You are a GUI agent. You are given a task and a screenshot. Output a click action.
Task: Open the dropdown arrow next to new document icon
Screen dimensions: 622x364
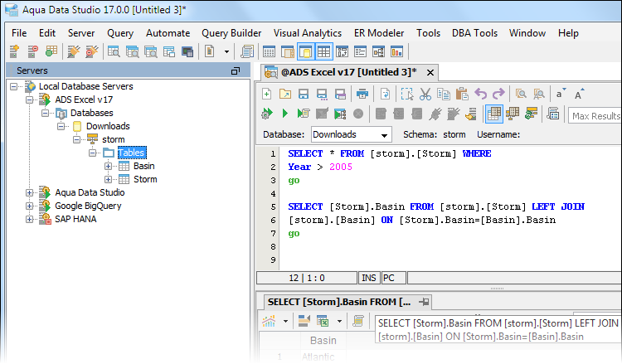click(x=226, y=51)
